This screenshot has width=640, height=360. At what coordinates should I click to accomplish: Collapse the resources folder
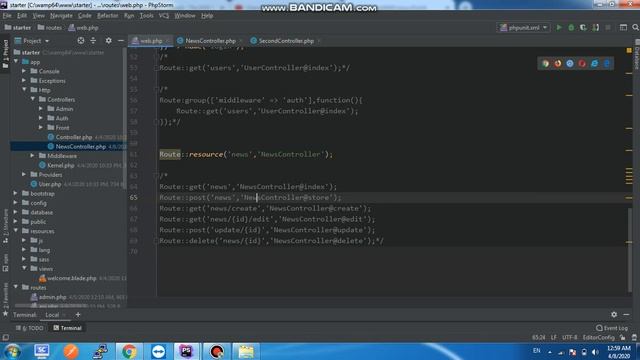(x=16, y=231)
